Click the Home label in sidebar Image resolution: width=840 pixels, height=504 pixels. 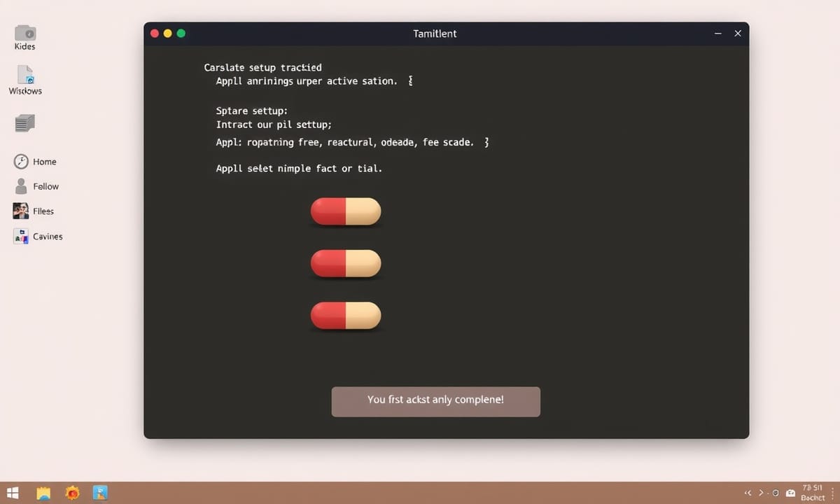click(x=45, y=162)
